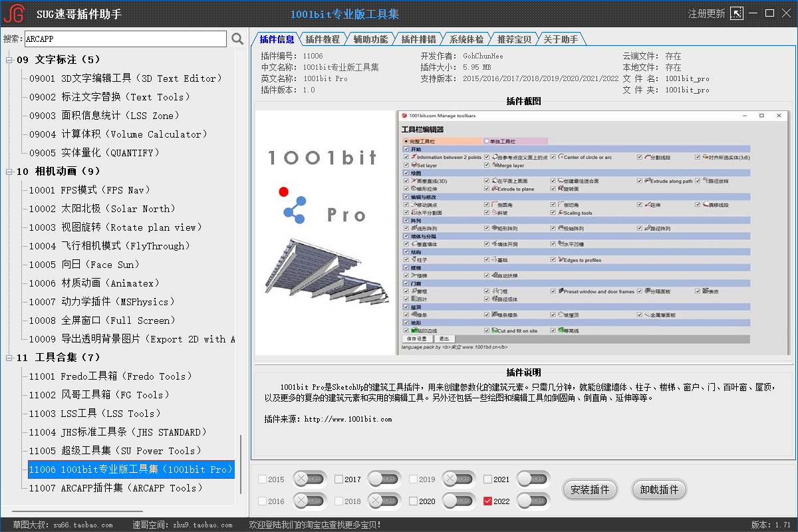This screenshot has width=798, height=532.
Task: Open the 系统体检 tab
Action: 466,39
